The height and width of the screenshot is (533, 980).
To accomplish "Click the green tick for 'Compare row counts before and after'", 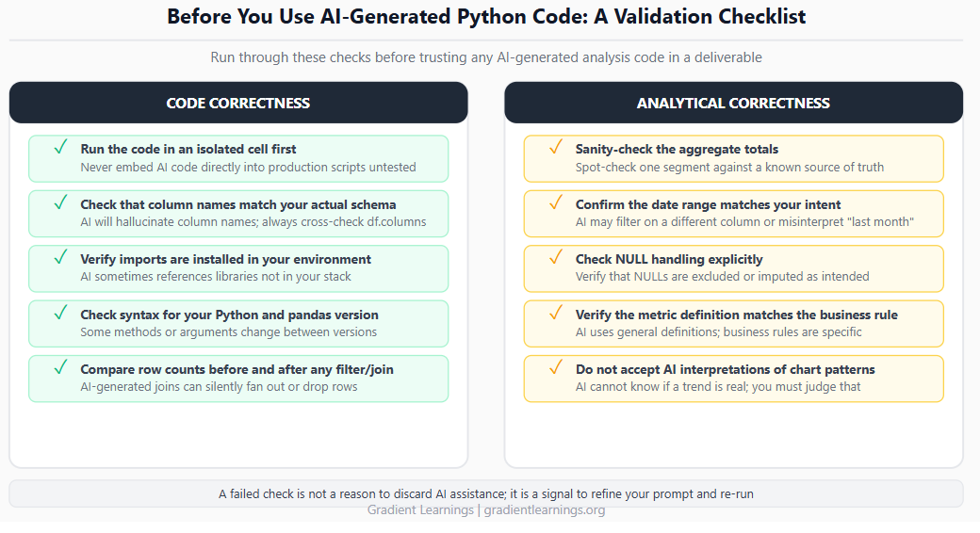I will pos(60,367).
